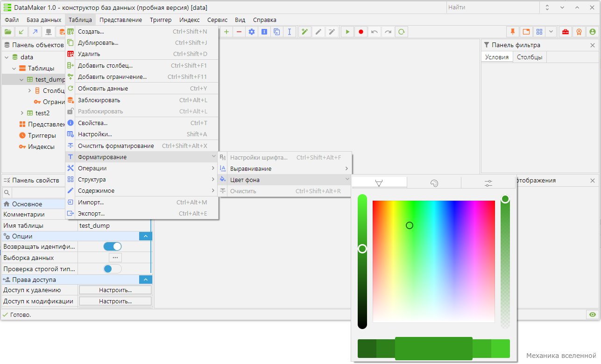
Task: Open the 'Выравнивание' submenu
Action: pos(284,168)
